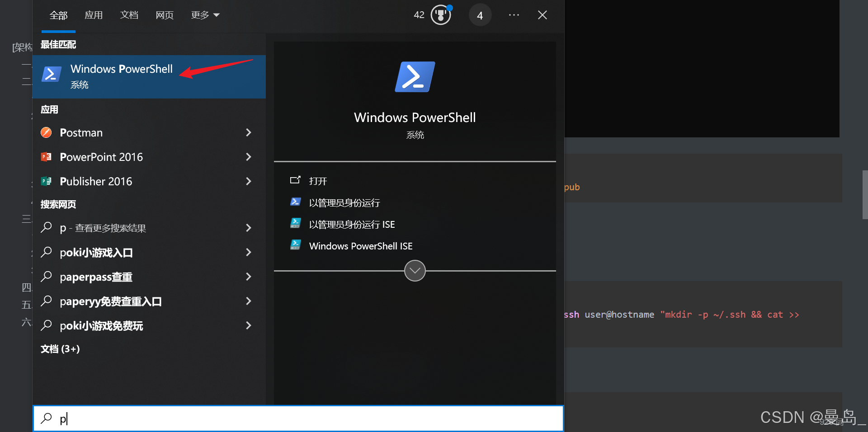The width and height of the screenshot is (868, 432).
Task: Click magnifier icon beside paperpass查重
Action: coord(46,276)
